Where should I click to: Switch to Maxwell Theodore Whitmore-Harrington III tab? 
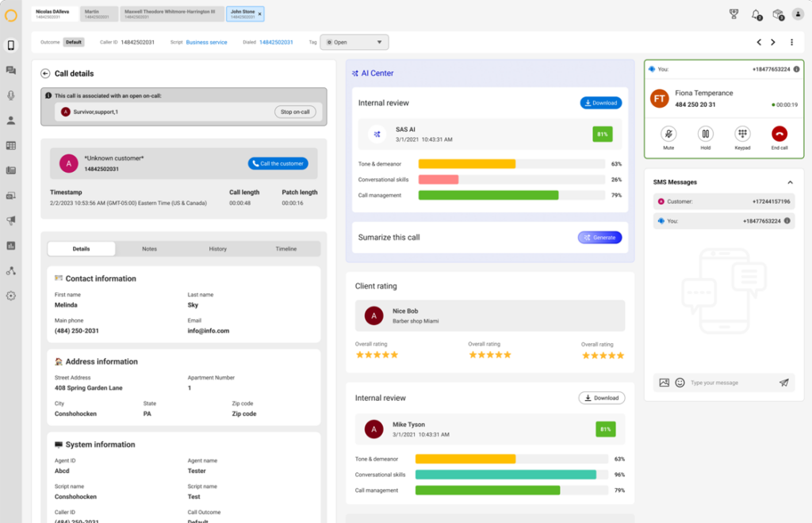point(172,14)
